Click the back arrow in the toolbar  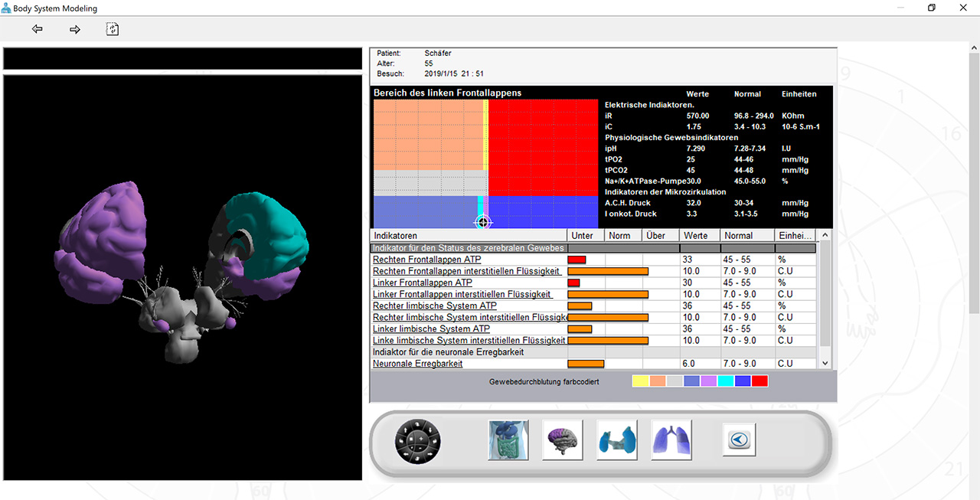[37, 29]
